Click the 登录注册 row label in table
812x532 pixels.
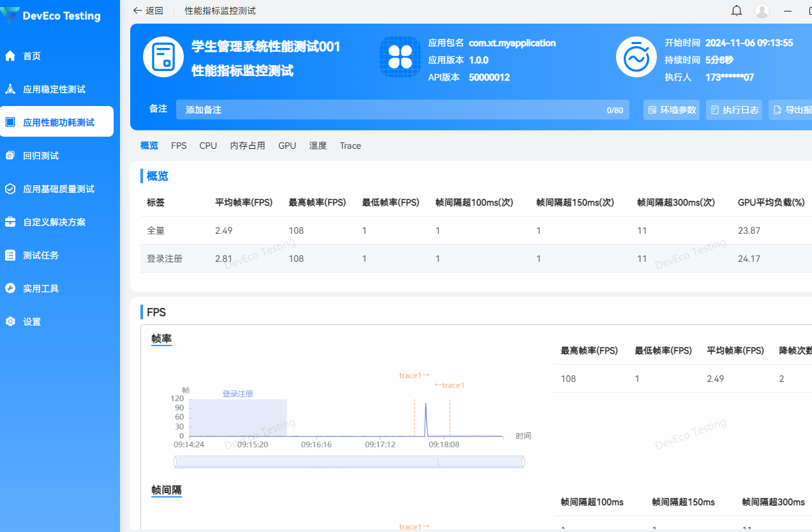[165, 259]
